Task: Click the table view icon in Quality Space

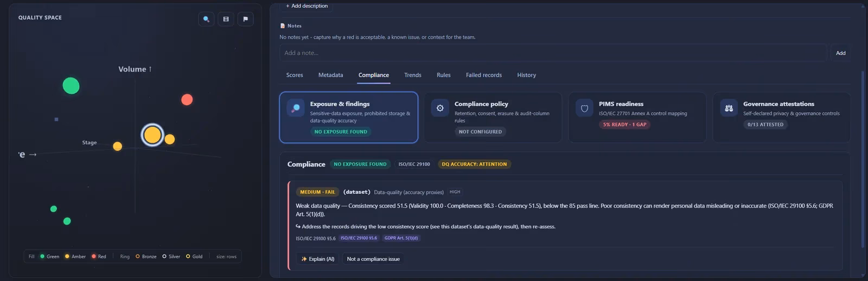Action: click(x=226, y=19)
